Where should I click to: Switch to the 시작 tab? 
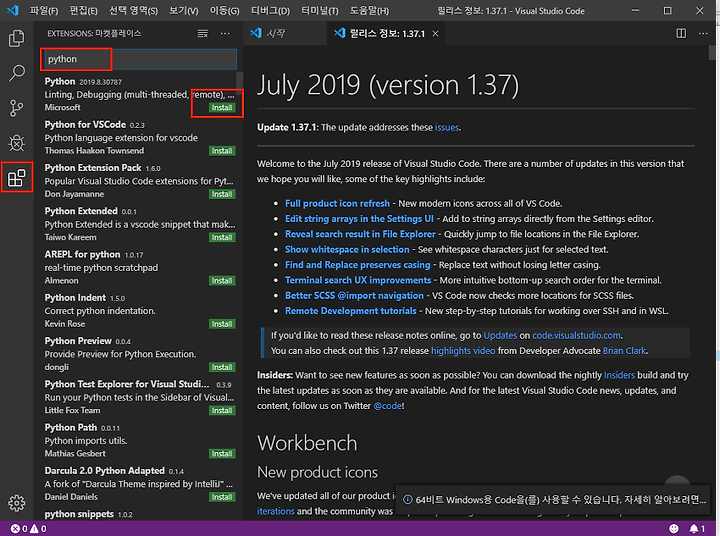coord(285,34)
